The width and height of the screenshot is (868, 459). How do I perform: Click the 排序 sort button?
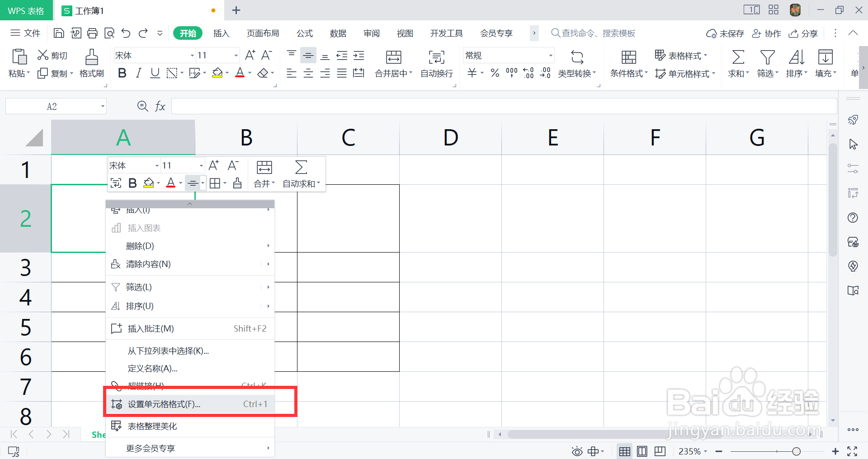click(797, 64)
